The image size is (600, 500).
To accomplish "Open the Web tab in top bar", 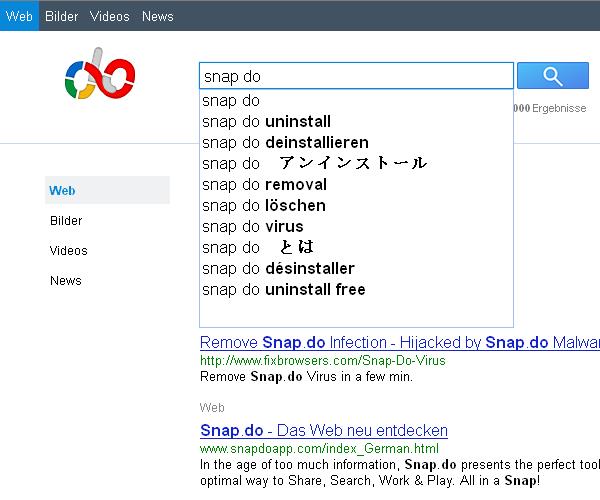I will pos(19,16).
